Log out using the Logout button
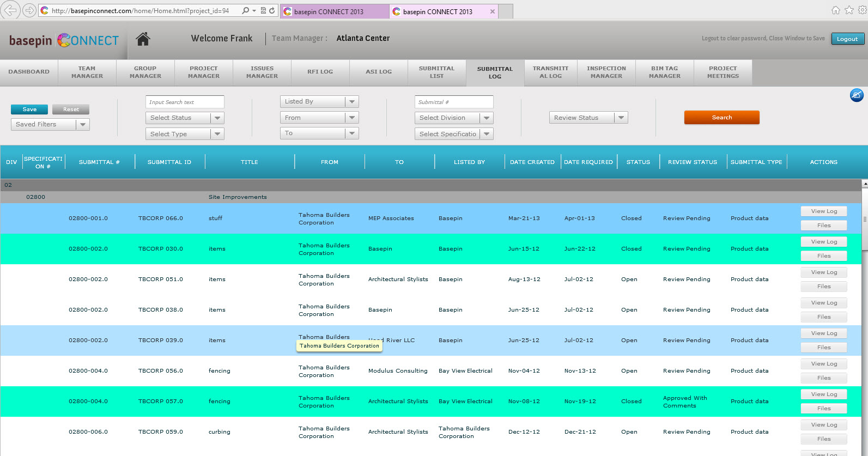The height and width of the screenshot is (456, 868). [x=847, y=39]
